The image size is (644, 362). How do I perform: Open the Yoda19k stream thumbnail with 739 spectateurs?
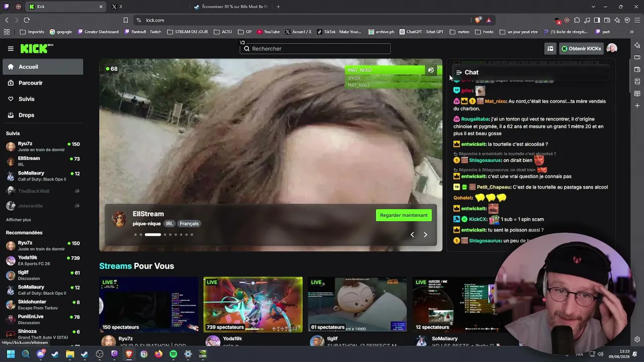[x=253, y=304]
